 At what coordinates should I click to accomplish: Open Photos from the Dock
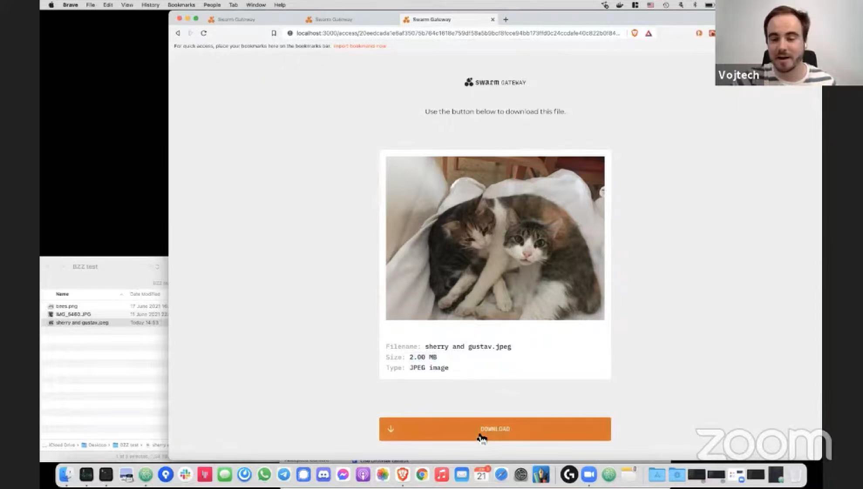[383, 474]
